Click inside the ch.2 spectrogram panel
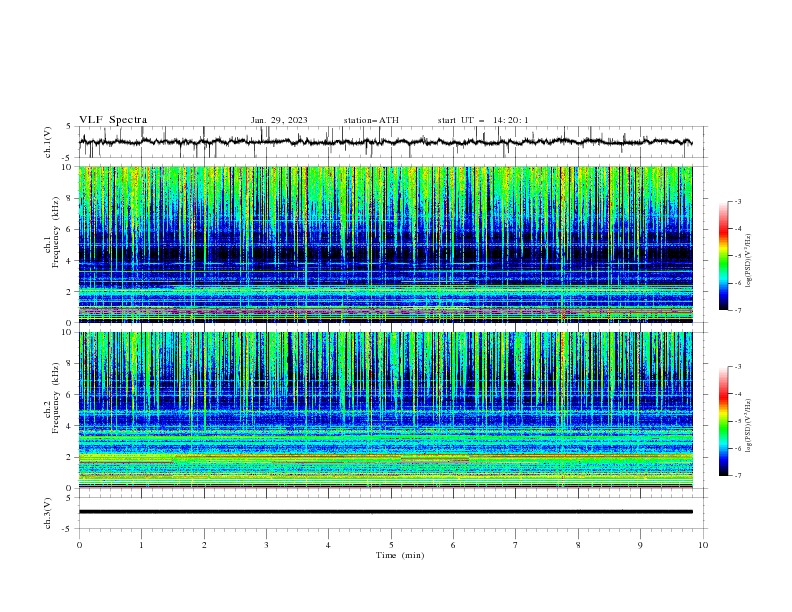This screenshot has width=792, height=612. 386,410
